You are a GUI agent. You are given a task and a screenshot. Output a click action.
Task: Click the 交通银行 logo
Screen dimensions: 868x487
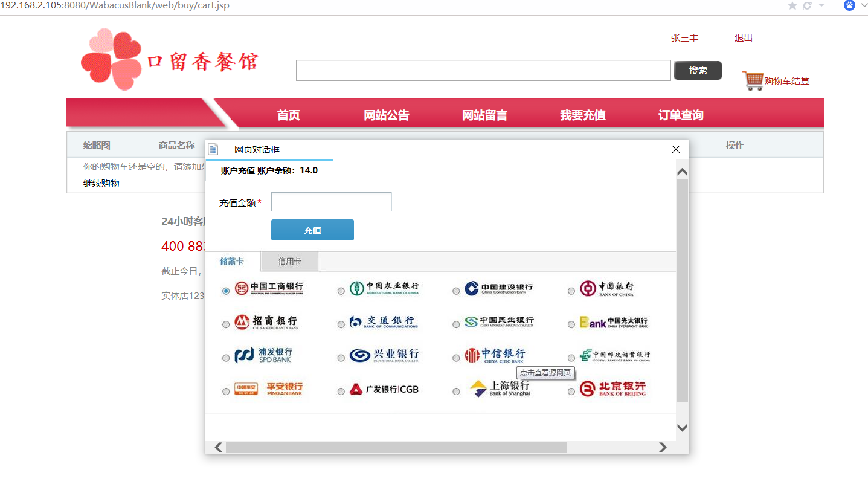pyautogui.click(x=384, y=322)
